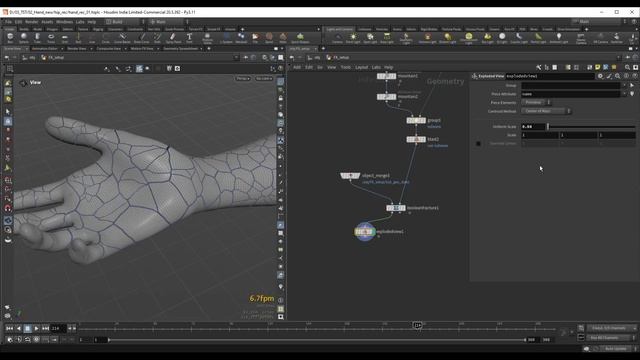This screenshot has width=640, height=360.
Task: Add a Point Light from the shelf
Action: (353, 38)
